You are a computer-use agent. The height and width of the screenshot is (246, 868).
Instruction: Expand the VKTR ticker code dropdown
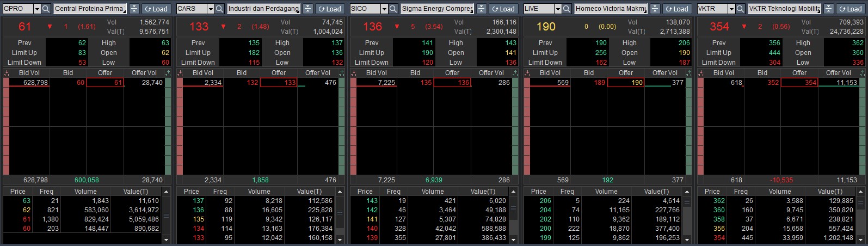point(731,9)
